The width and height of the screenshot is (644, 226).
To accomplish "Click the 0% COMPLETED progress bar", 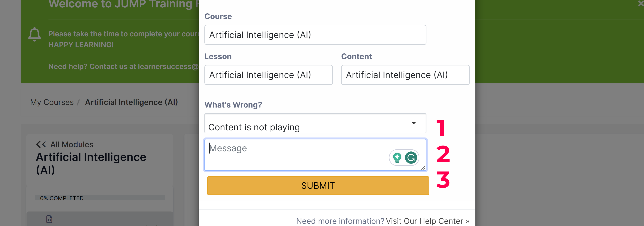I will click(100, 198).
